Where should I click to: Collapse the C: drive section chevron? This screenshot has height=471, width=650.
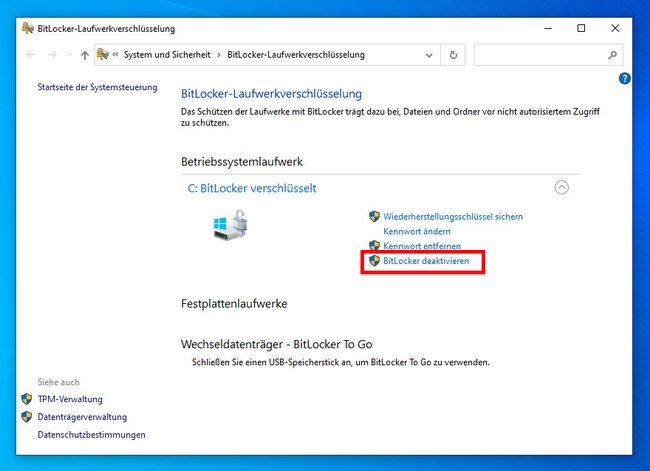click(x=561, y=187)
